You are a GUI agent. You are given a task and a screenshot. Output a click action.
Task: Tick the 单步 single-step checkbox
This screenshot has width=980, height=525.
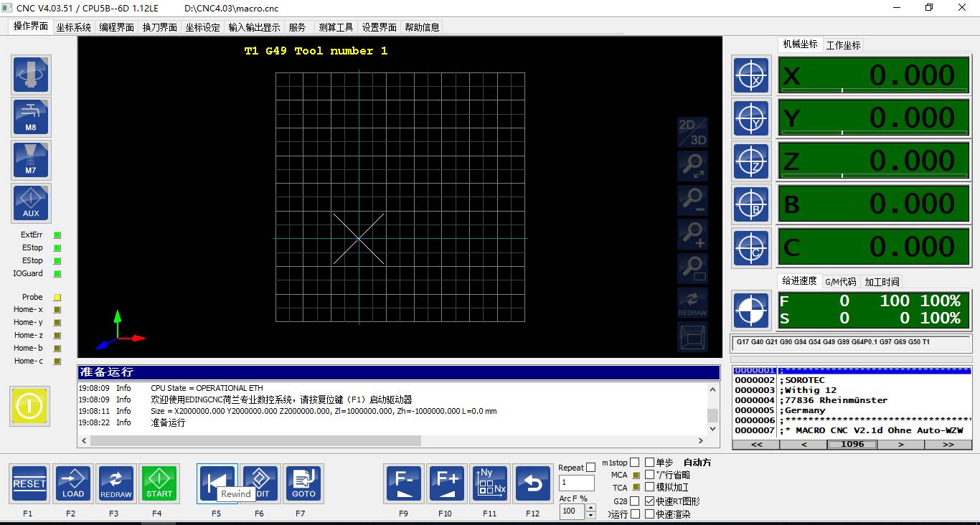650,463
